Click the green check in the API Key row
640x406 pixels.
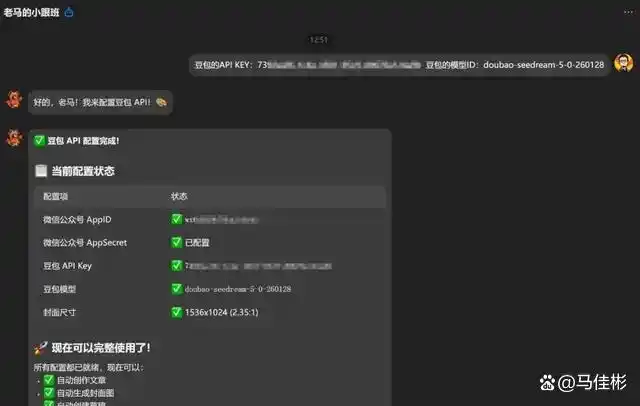[176, 266]
